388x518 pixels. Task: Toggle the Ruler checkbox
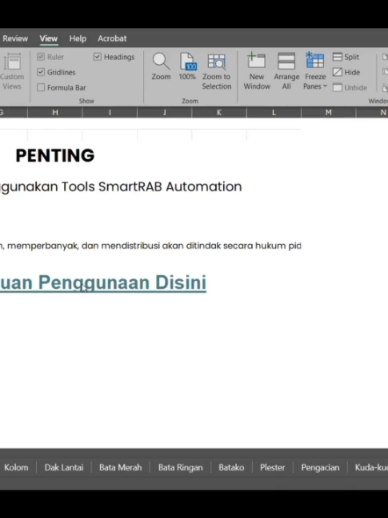[41, 57]
